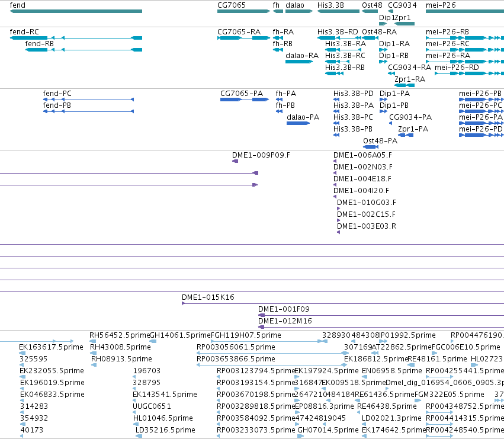Select transcript fend-RC label
The image size is (504, 439).
pyautogui.click(x=24, y=32)
